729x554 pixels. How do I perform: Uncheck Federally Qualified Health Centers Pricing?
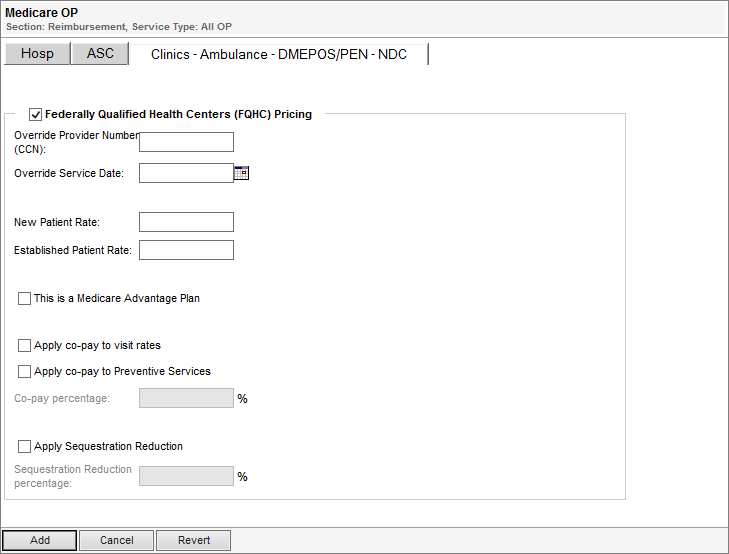point(35,114)
